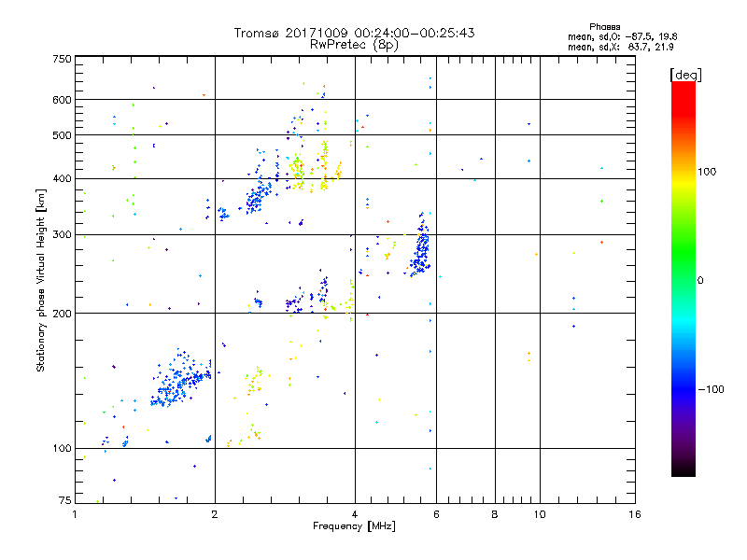Click the y-axis tick label '750'

(62, 59)
